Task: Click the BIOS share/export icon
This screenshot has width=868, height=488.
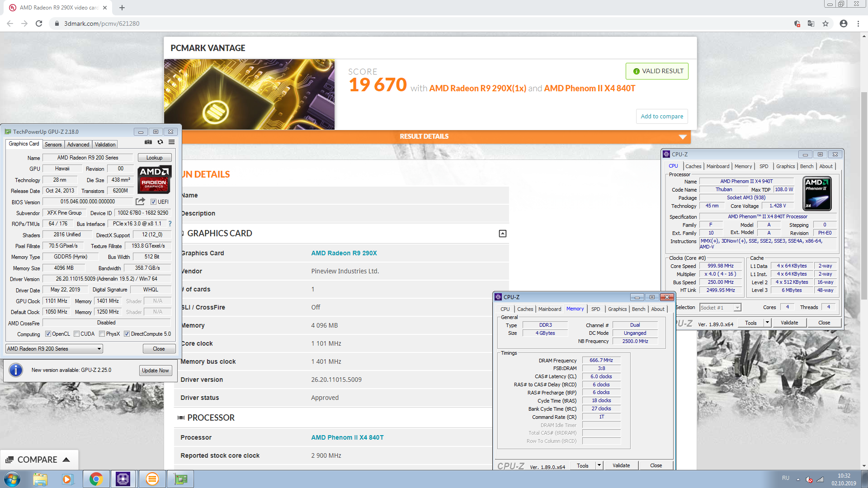Action: (141, 202)
